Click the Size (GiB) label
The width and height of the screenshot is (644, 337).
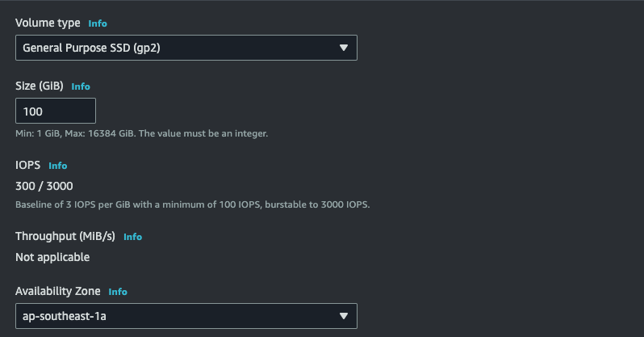[x=40, y=86]
